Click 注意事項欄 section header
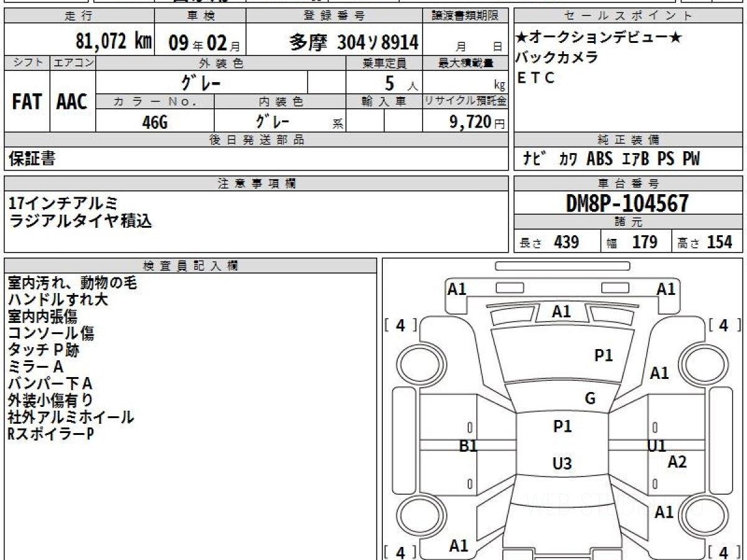 point(256,184)
